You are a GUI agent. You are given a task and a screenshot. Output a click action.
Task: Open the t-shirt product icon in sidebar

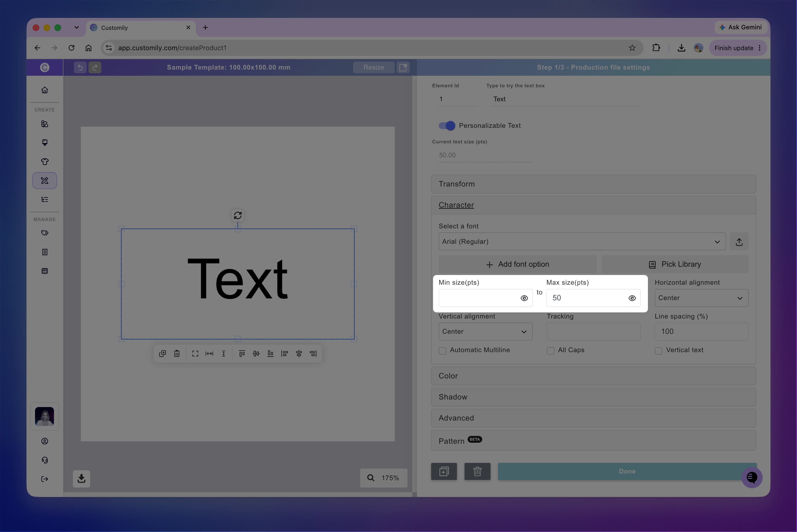click(x=44, y=161)
